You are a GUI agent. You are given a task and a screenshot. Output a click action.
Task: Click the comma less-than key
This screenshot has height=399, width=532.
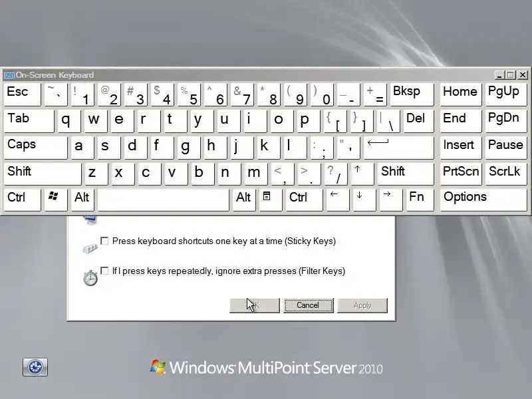[x=282, y=174]
